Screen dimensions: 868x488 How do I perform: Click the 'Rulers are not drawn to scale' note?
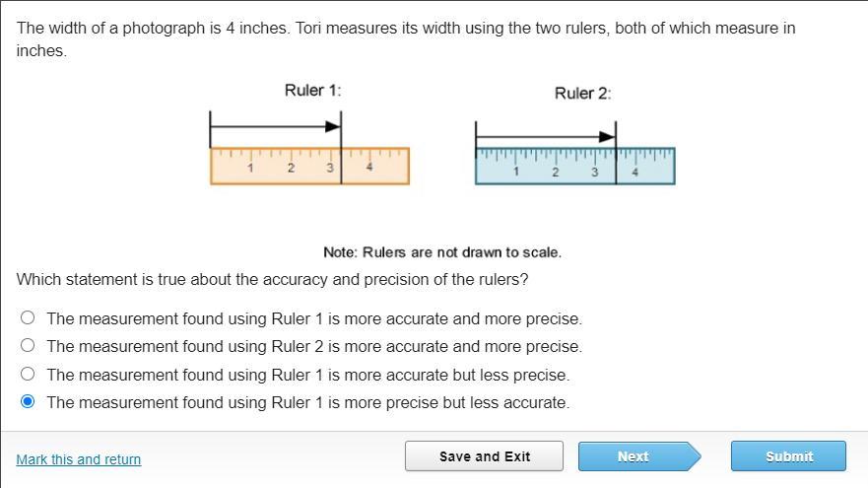442,252
